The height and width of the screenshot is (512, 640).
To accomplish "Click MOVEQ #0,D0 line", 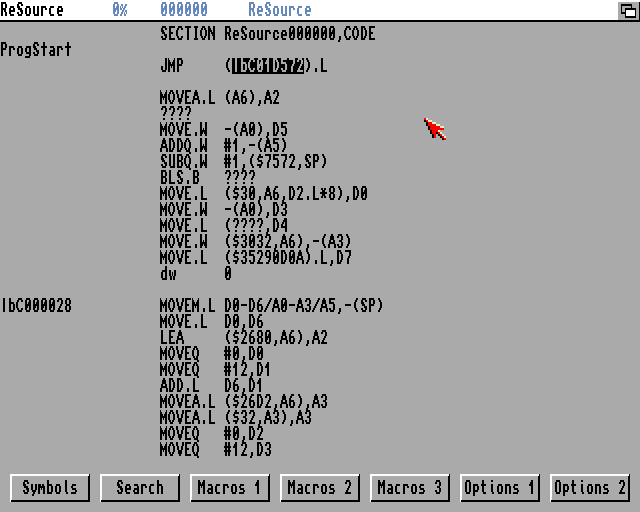I will click(212, 354).
